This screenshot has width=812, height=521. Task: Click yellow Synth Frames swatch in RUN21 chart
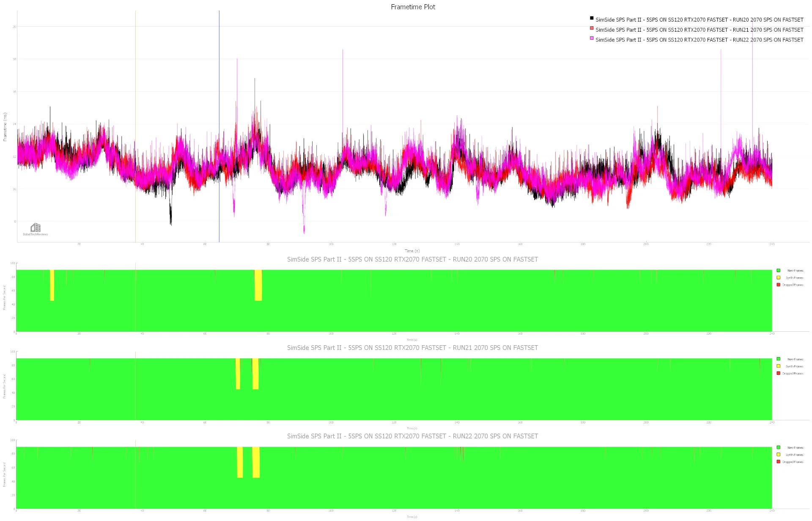pos(778,366)
